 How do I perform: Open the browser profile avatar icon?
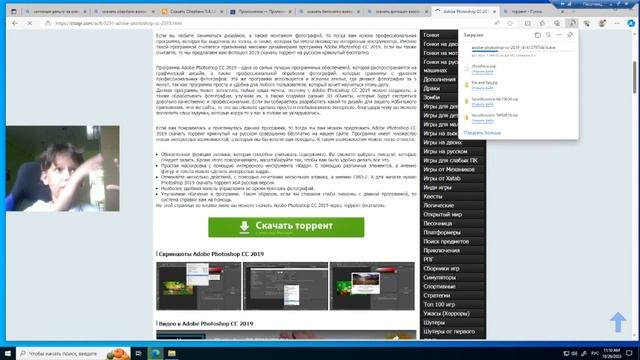coord(602,23)
